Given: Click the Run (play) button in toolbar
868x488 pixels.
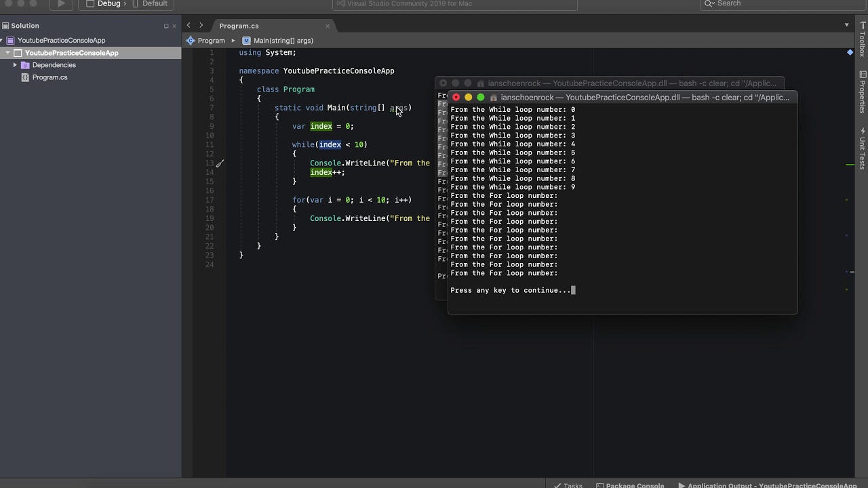Looking at the screenshot, I should point(61,4).
